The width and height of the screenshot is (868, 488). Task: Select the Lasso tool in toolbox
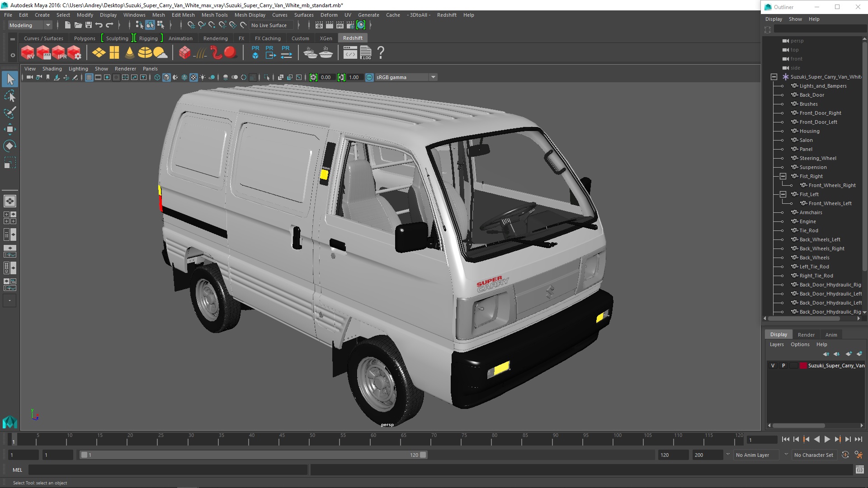point(10,96)
